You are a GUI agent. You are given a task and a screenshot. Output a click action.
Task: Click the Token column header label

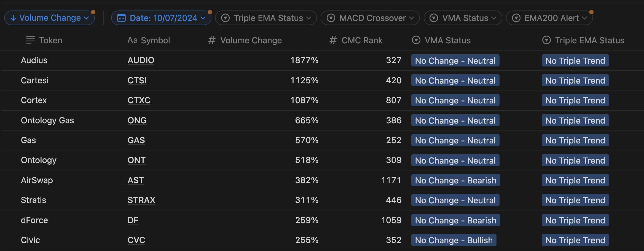point(50,40)
